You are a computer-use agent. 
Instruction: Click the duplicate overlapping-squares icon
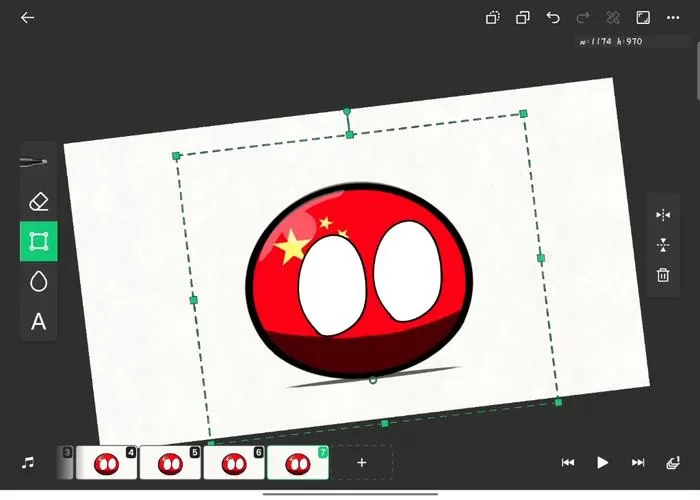click(523, 18)
